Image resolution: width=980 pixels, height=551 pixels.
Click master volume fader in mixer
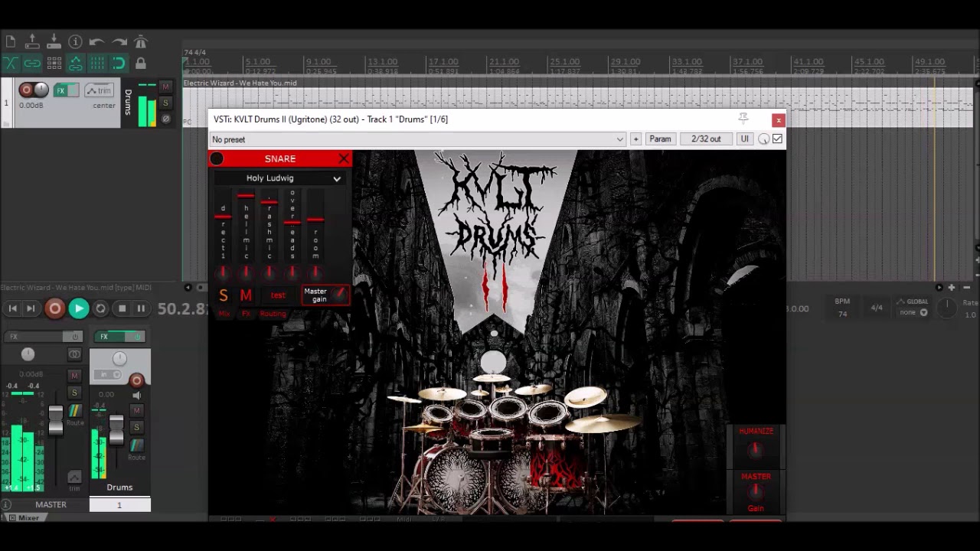click(x=55, y=419)
